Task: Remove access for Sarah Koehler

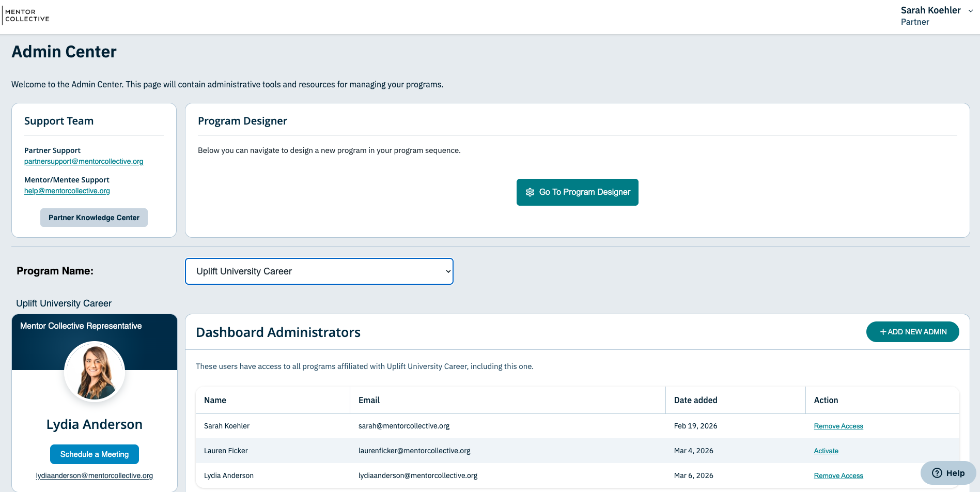Action: point(838,426)
